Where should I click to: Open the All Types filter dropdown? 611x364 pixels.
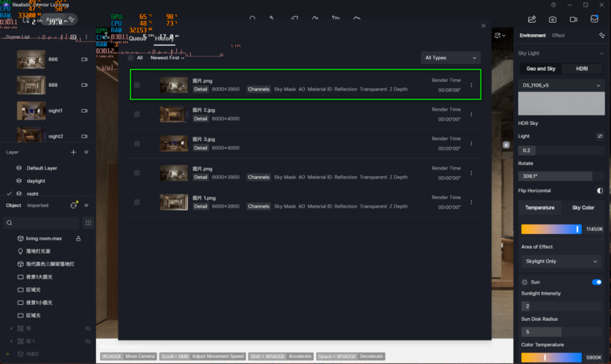pyautogui.click(x=451, y=58)
